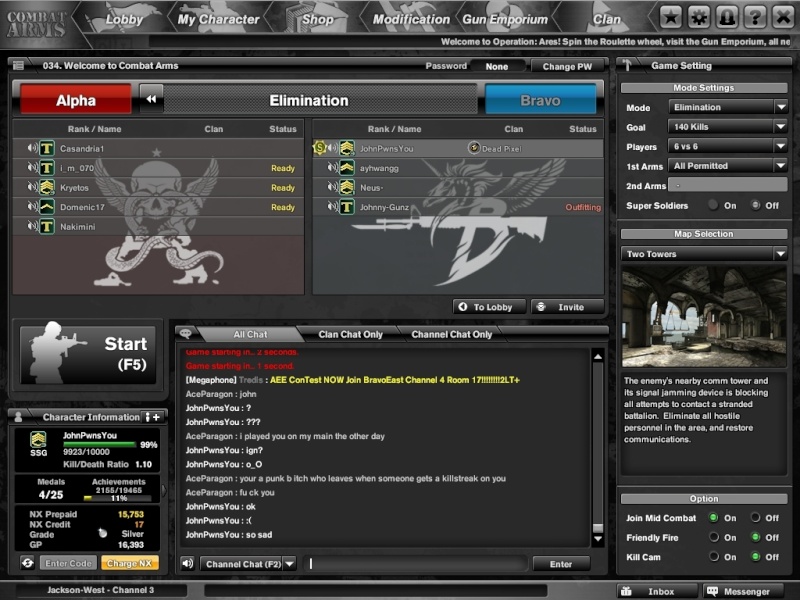The height and width of the screenshot is (600, 800).
Task: Open the Gun Emporium tab
Action: point(505,19)
